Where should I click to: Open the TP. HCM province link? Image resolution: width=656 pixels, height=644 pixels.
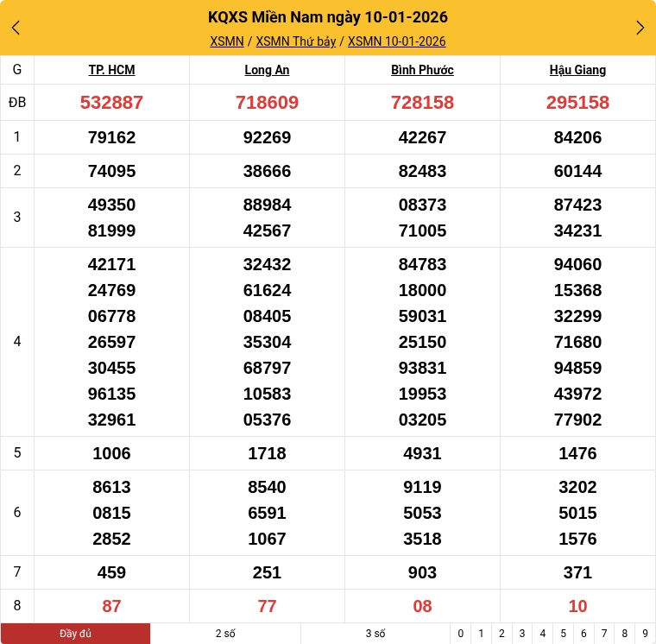111,70
